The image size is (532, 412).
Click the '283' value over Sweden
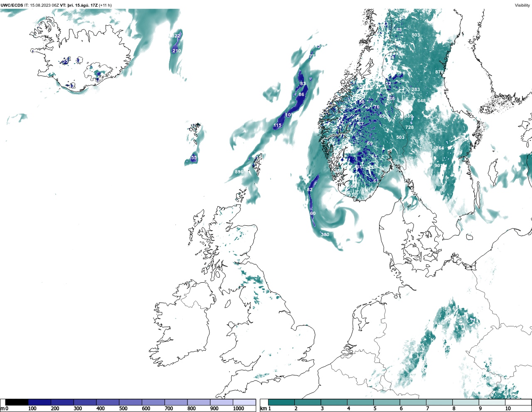coord(416,89)
